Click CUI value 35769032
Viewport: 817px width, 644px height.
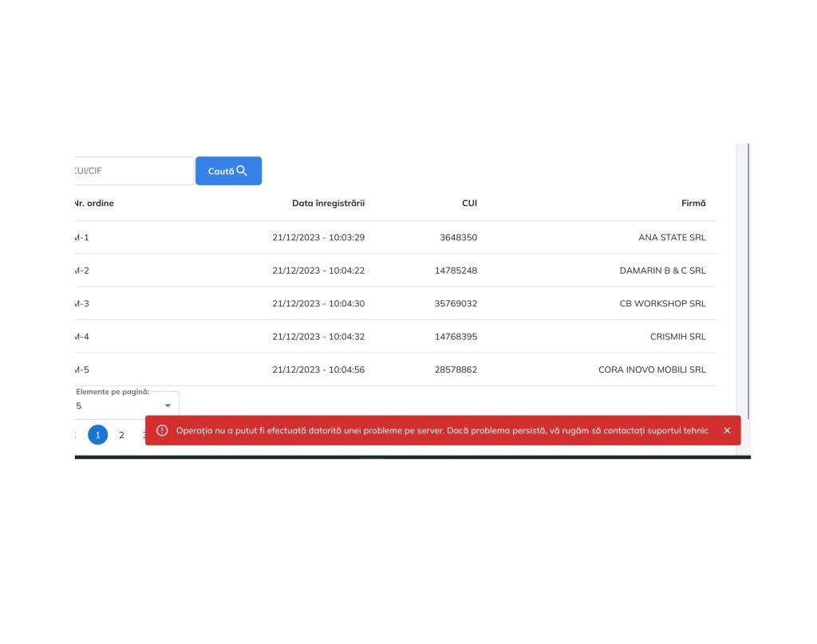point(456,304)
